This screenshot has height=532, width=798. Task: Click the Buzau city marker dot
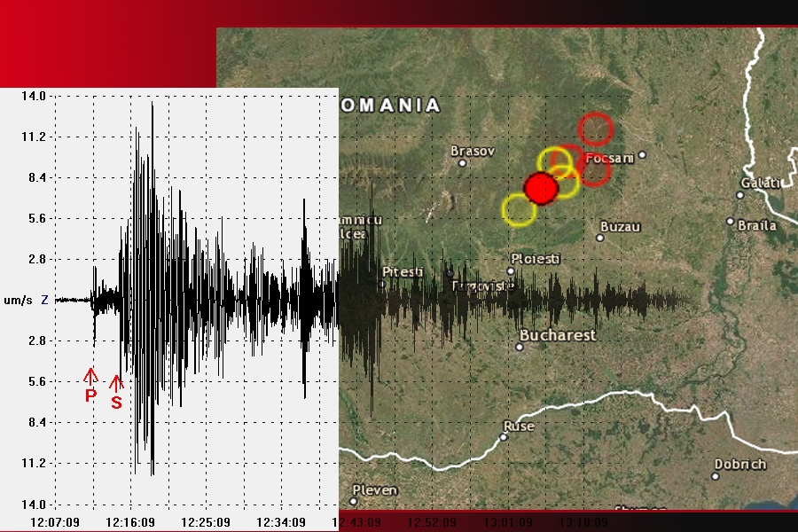pyautogui.click(x=600, y=238)
